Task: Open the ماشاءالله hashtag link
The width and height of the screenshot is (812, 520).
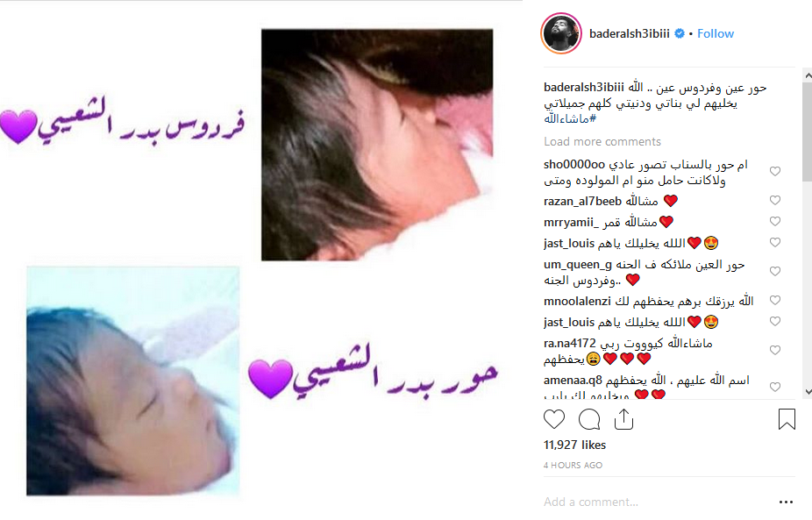Action: 570,119
